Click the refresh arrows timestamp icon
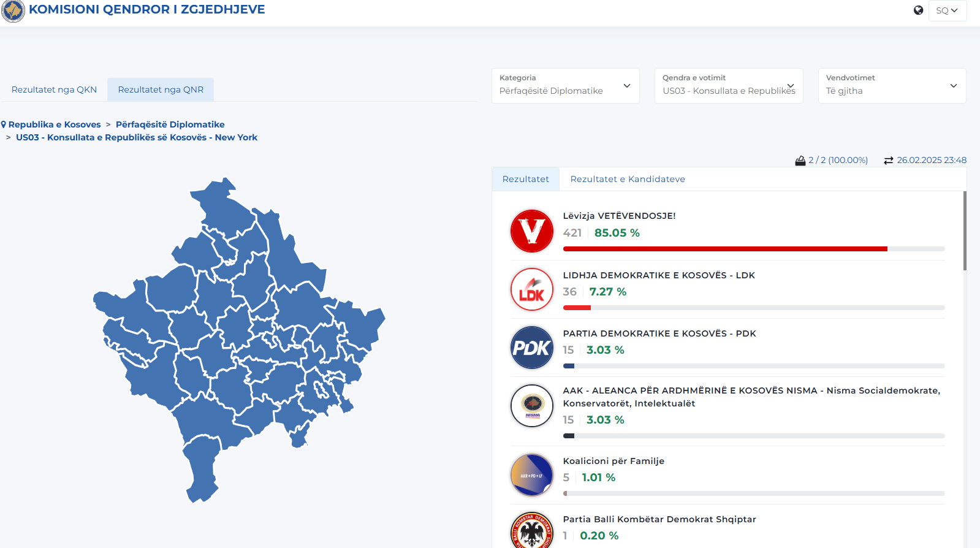Image resolution: width=980 pixels, height=548 pixels. click(889, 161)
